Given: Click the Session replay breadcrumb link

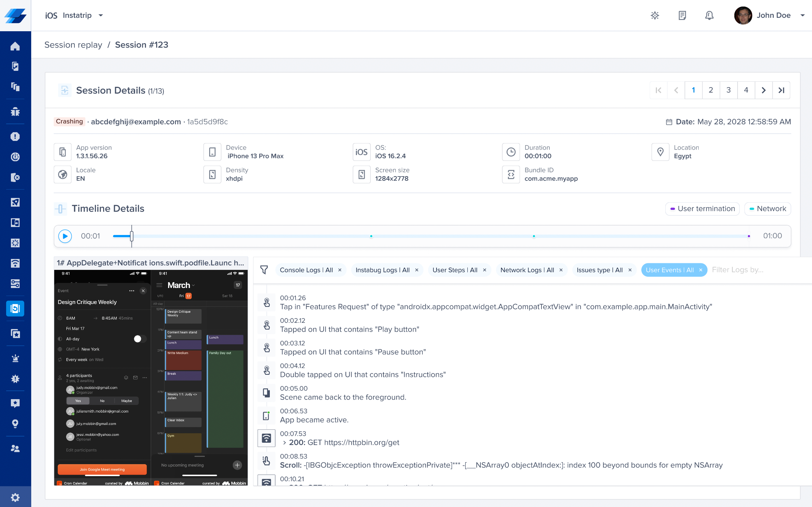Looking at the screenshot, I should [73, 45].
